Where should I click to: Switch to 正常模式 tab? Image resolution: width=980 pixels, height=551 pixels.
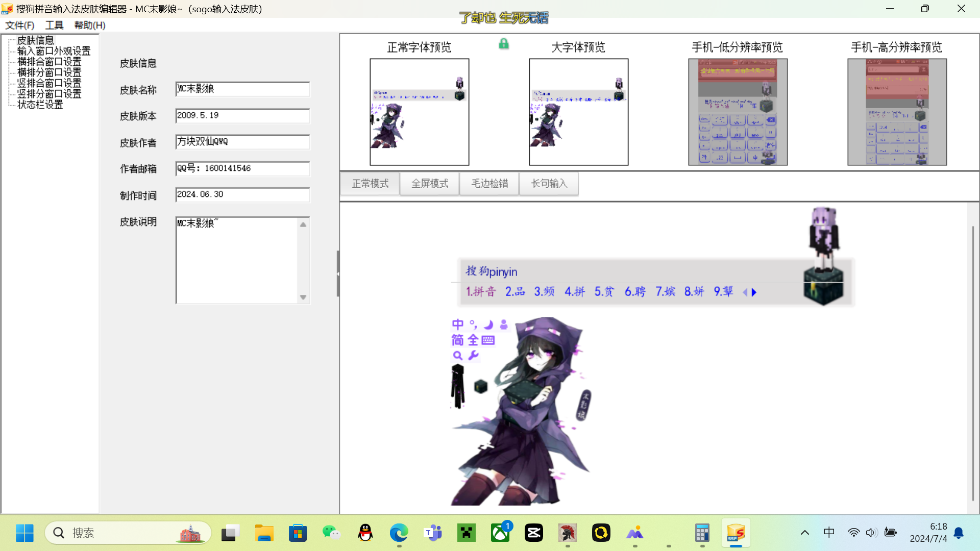tap(370, 184)
